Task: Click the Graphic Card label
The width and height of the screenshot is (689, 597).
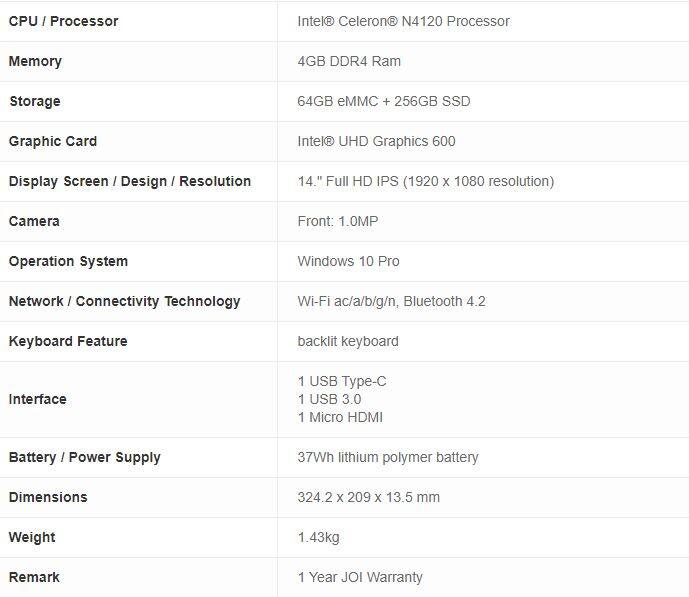Action: click(x=53, y=141)
